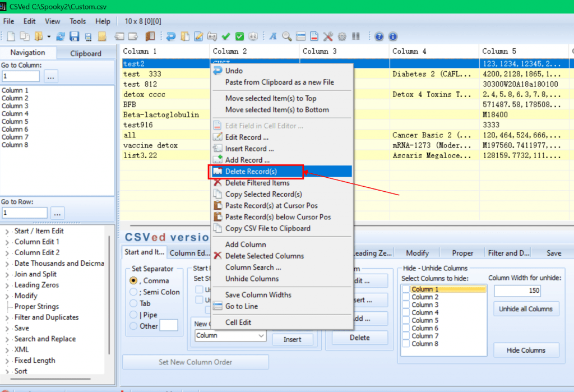
Task: Click the New file icon in toolbar
Action: pyautogui.click(x=11, y=36)
